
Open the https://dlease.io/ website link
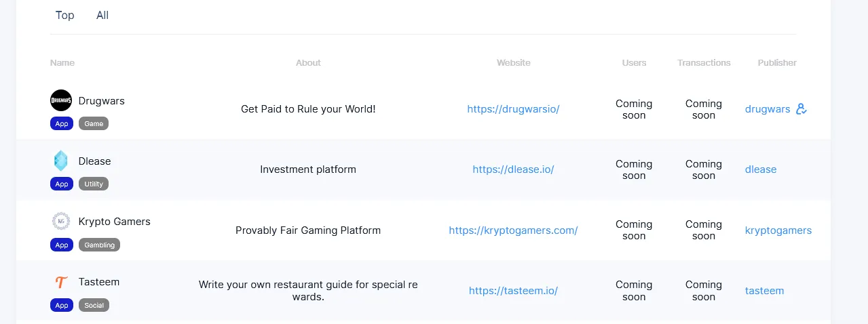point(513,169)
